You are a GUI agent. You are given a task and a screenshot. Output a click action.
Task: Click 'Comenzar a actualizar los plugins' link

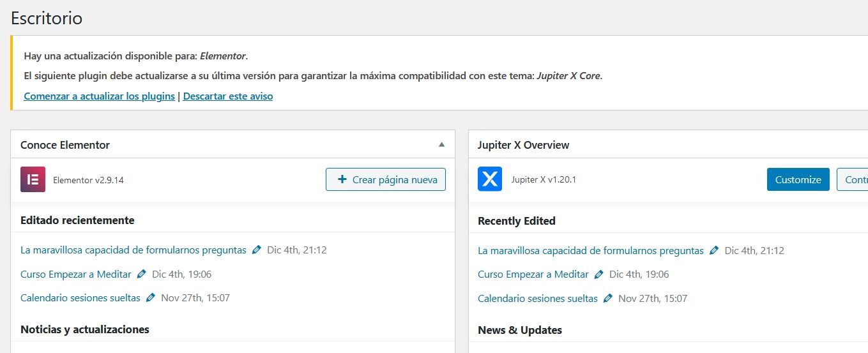pos(99,96)
